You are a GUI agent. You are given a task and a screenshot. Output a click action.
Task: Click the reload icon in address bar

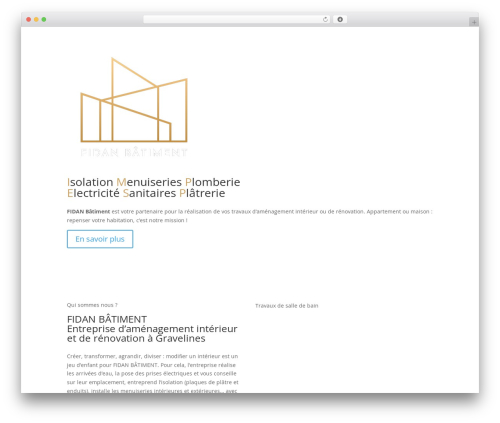pos(325,20)
